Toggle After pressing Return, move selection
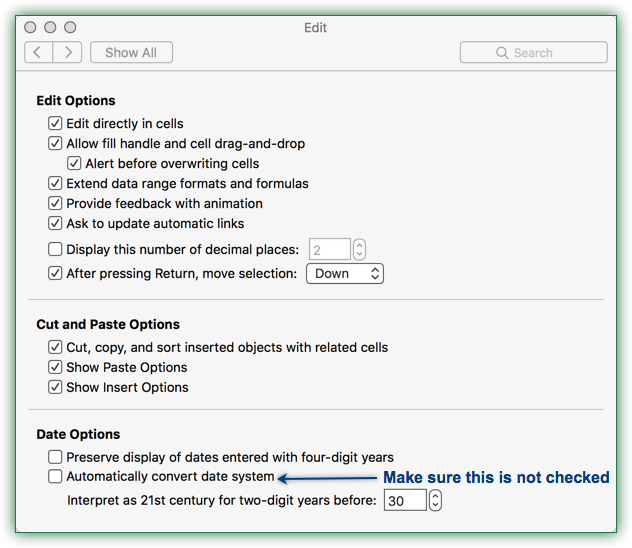The height and width of the screenshot is (548, 632). click(55, 273)
